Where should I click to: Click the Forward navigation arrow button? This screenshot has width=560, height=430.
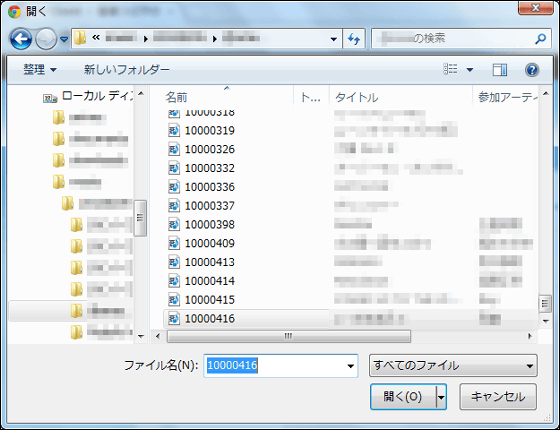pyautogui.click(x=46, y=39)
